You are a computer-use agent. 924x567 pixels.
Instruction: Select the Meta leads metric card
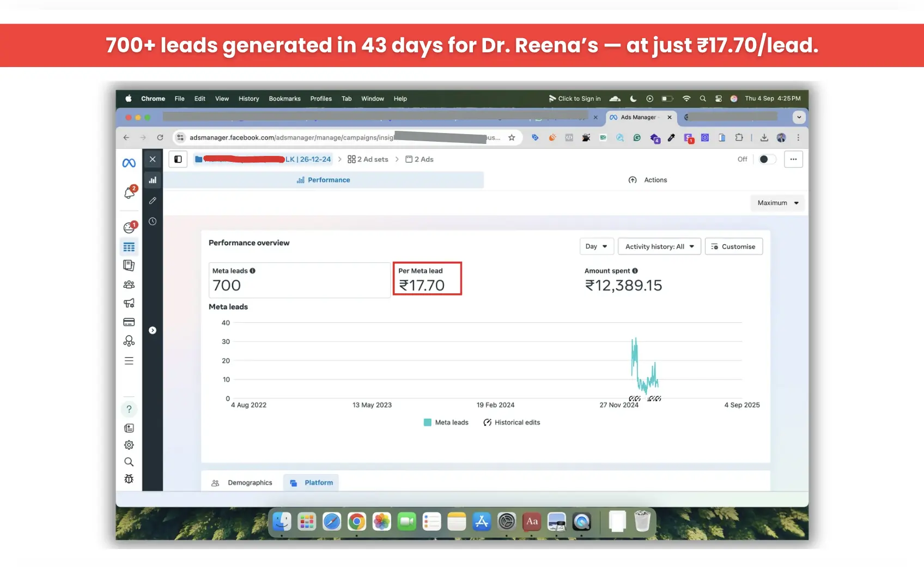(x=300, y=280)
